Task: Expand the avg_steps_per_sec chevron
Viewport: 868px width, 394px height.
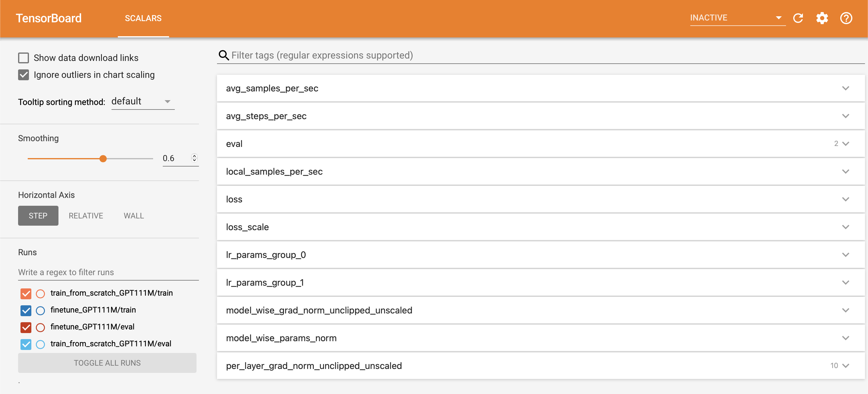Action: pyautogui.click(x=846, y=116)
